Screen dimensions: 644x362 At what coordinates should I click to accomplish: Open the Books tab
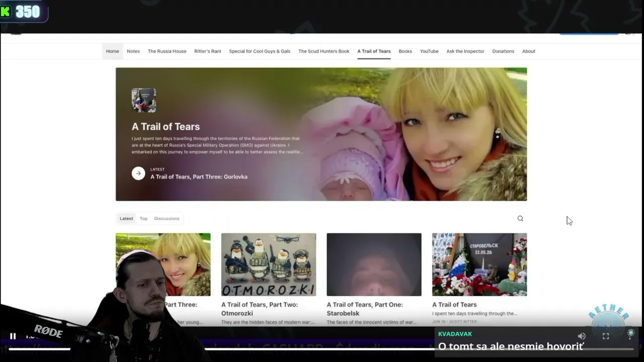click(406, 51)
